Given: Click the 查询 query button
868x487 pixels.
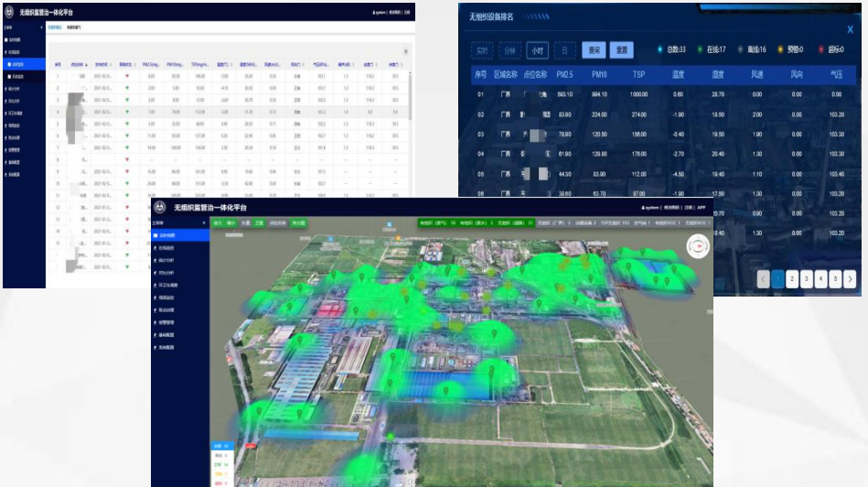Looking at the screenshot, I should coord(595,50).
